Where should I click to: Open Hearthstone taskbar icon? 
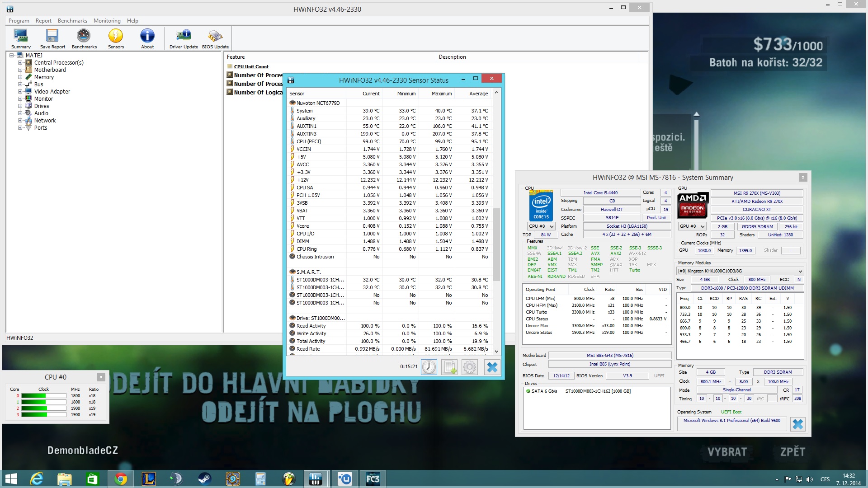pyautogui.click(x=232, y=479)
